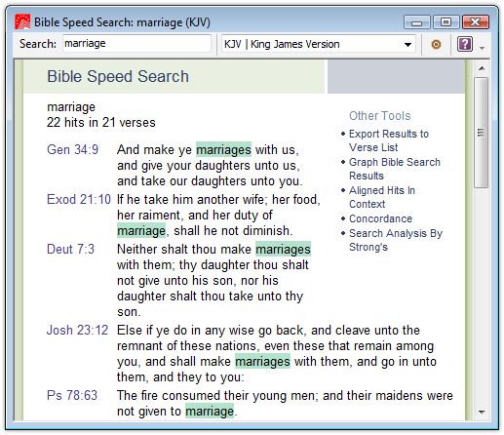504x435 pixels.
Task: Open the Ps 78:63 verse reference
Action: click(72, 395)
